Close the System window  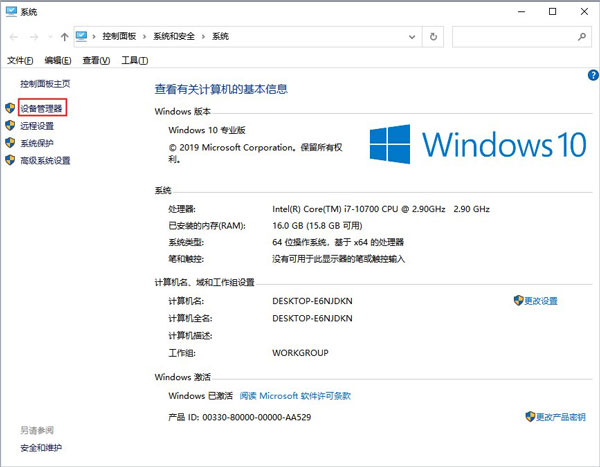click(584, 11)
